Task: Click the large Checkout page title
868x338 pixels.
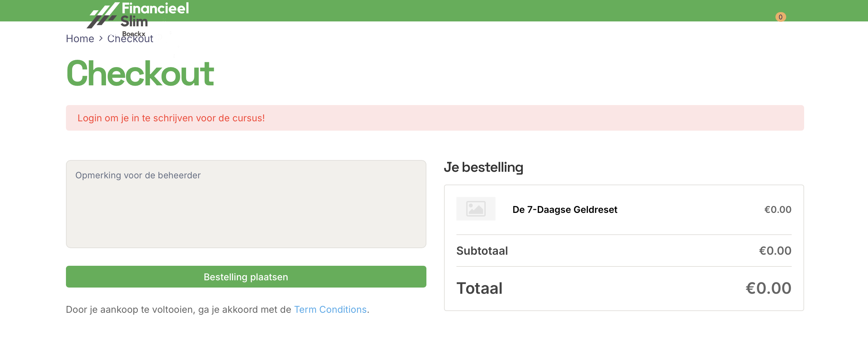Action: pyautogui.click(x=140, y=73)
